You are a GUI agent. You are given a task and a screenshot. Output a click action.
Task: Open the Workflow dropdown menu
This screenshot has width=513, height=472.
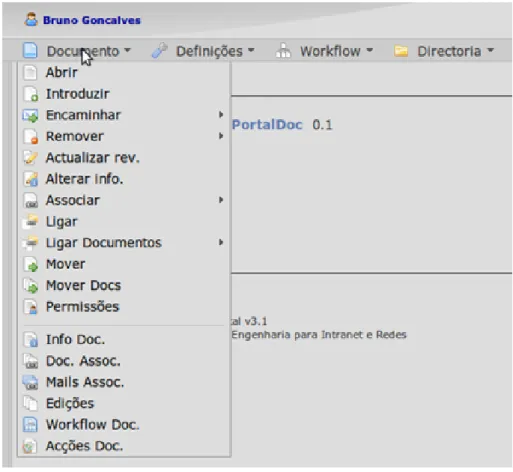click(324, 51)
